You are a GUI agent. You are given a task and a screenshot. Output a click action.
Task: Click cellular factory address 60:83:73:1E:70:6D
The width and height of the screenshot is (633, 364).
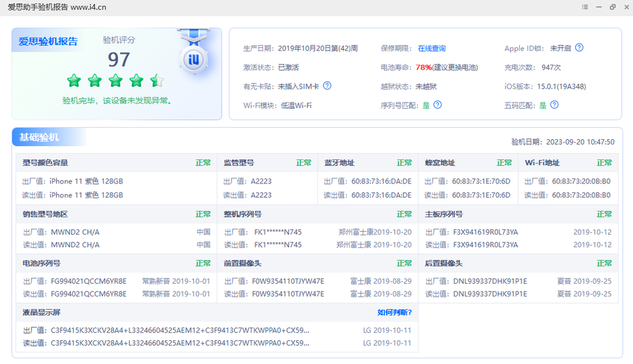coord(481,181)
